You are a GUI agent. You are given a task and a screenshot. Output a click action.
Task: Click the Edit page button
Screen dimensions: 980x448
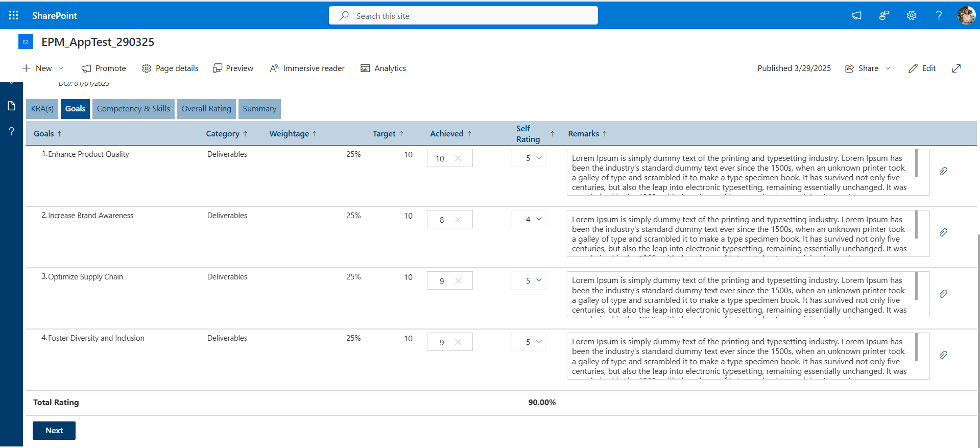coord(922,68)
